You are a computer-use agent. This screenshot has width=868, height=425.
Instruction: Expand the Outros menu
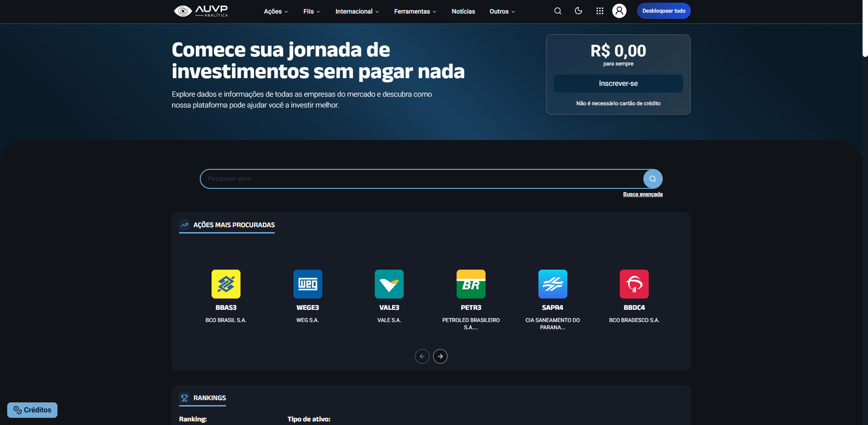[x=502, y=11]
